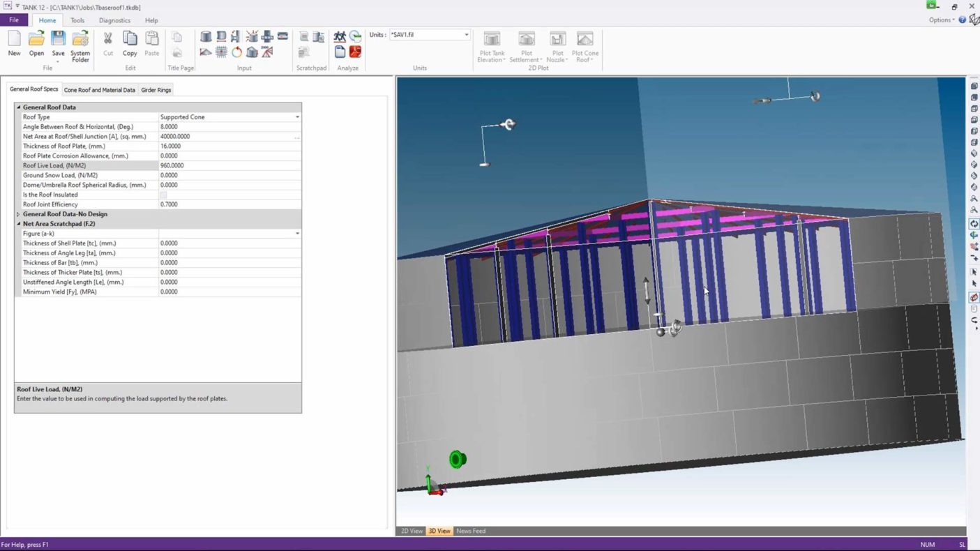Switch to the 2D View tab
The image size is (980, 551).
[412, 531]
